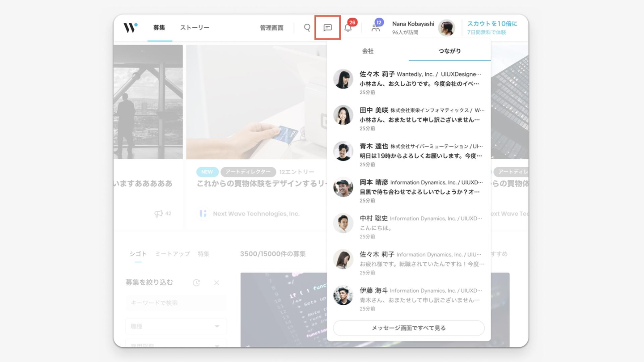Click スカウトを10倍に promo link
644x362 pixels.
pos(492,24)
